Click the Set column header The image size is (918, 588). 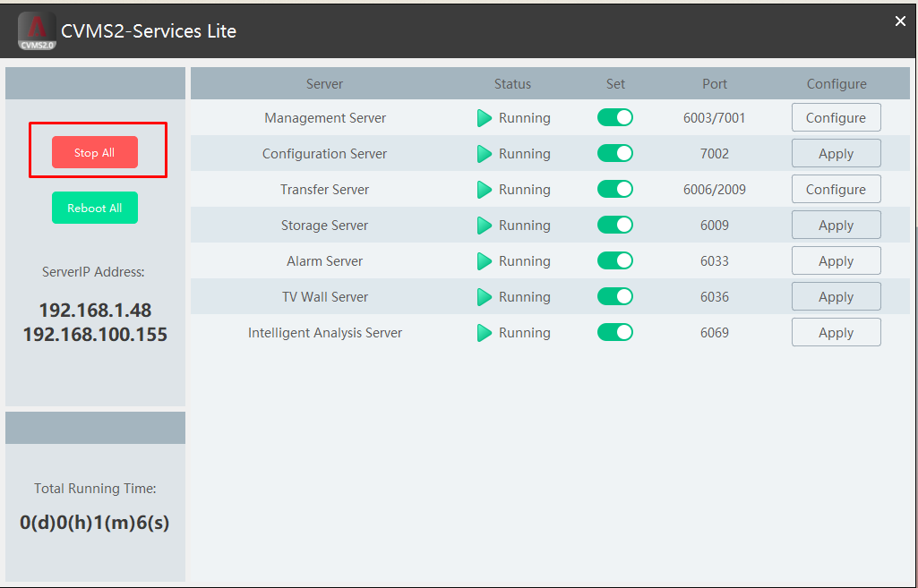coord(615,83)
